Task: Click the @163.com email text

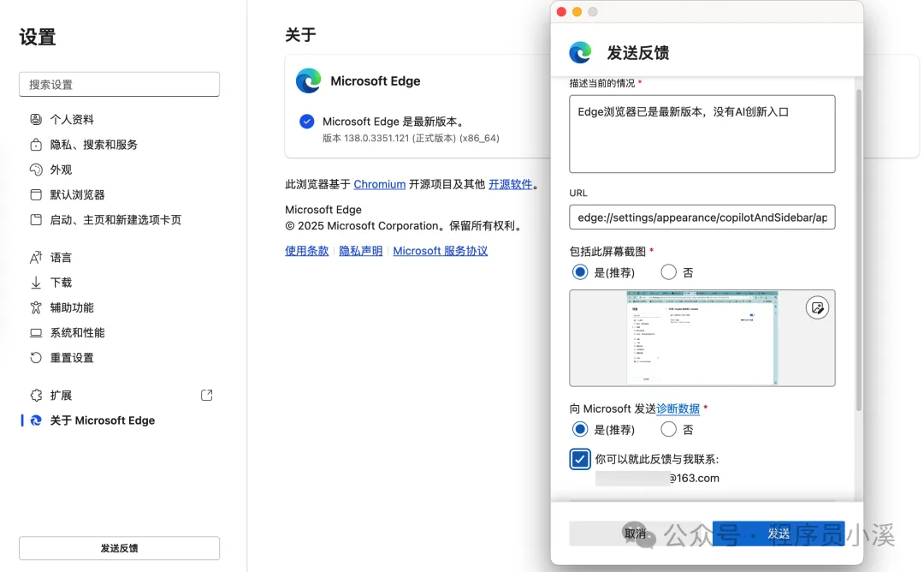Action: [694, 479]
